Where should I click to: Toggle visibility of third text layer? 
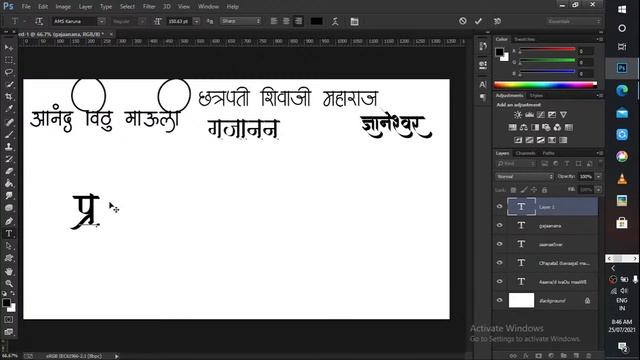tap(500, 244)
